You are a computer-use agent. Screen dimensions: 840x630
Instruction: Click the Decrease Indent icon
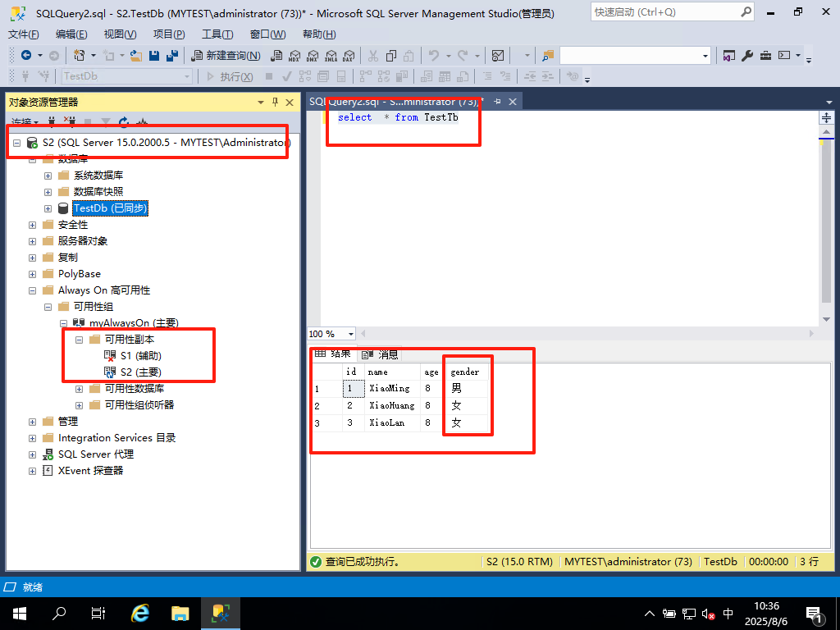tap(529, 76)
